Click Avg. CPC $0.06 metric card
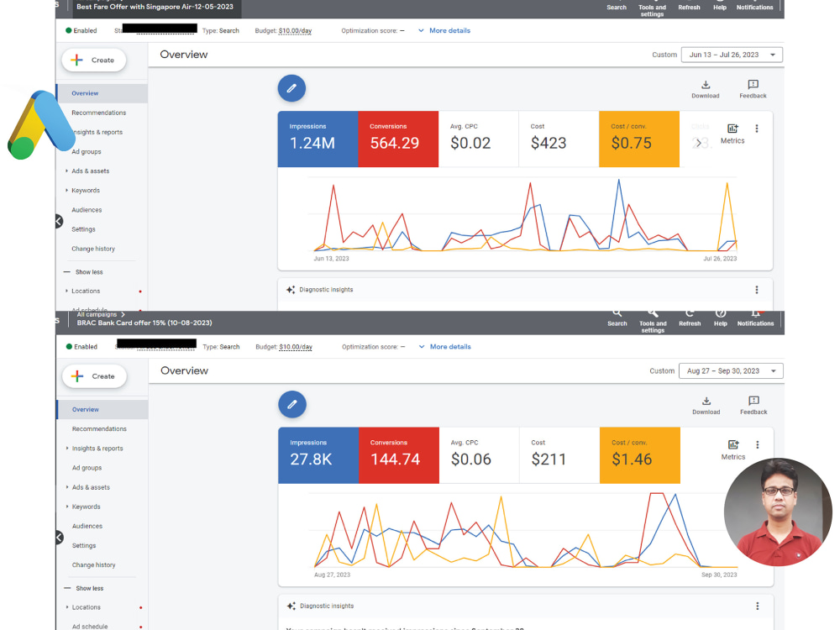 (479, 455)
